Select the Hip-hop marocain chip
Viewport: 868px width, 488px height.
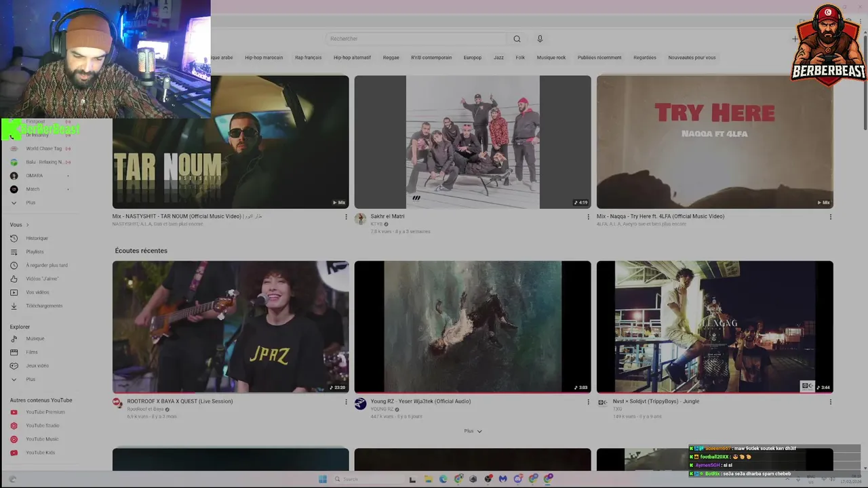[x=264, y=58]
